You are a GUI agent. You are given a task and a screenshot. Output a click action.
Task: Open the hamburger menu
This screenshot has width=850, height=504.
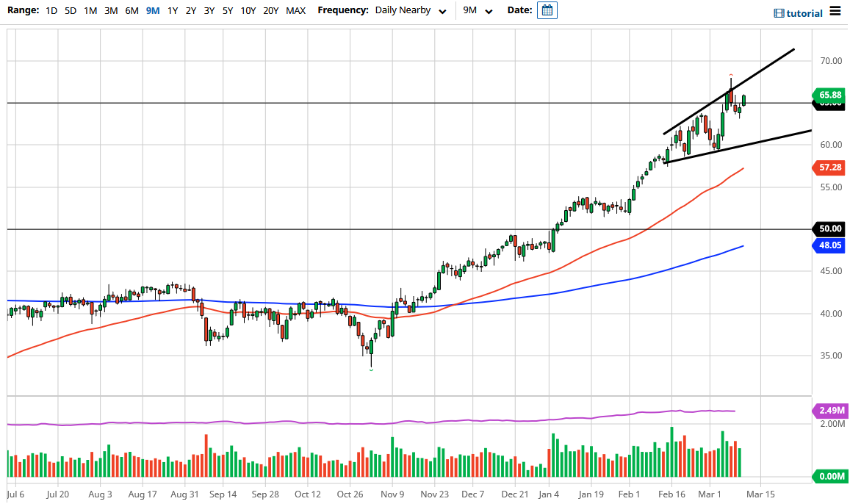[x=835, y=12]
